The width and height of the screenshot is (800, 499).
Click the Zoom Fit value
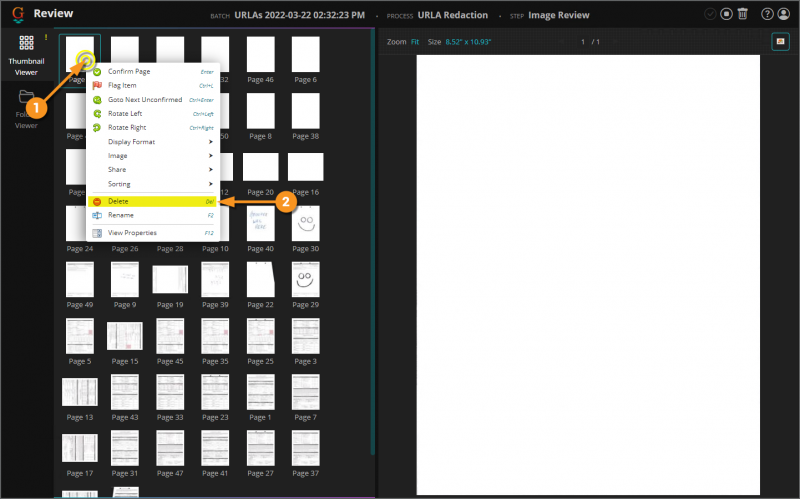point(415,42)
